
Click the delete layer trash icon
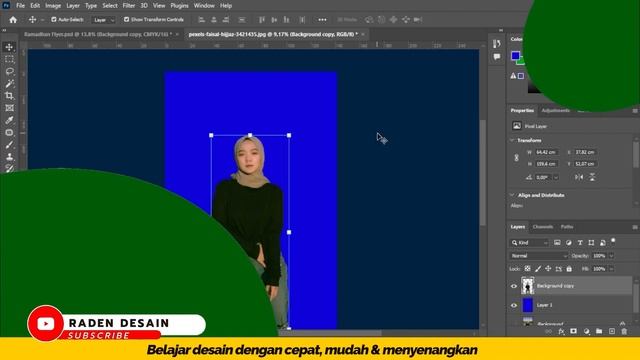pos(624,331)
